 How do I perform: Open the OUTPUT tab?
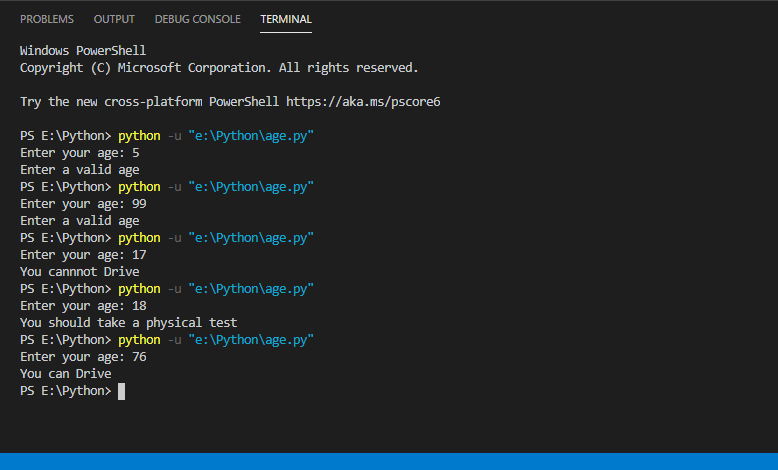114,19
